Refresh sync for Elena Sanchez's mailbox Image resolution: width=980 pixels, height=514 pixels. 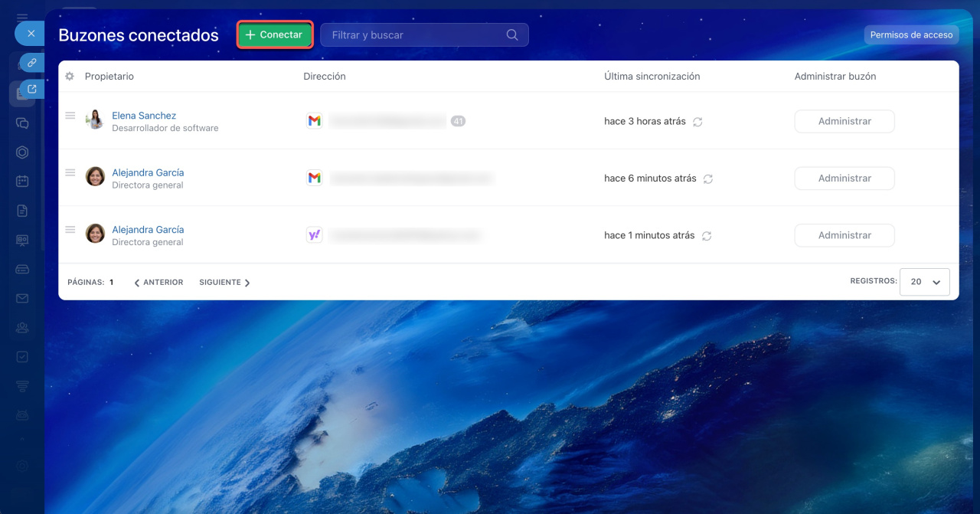697,122
